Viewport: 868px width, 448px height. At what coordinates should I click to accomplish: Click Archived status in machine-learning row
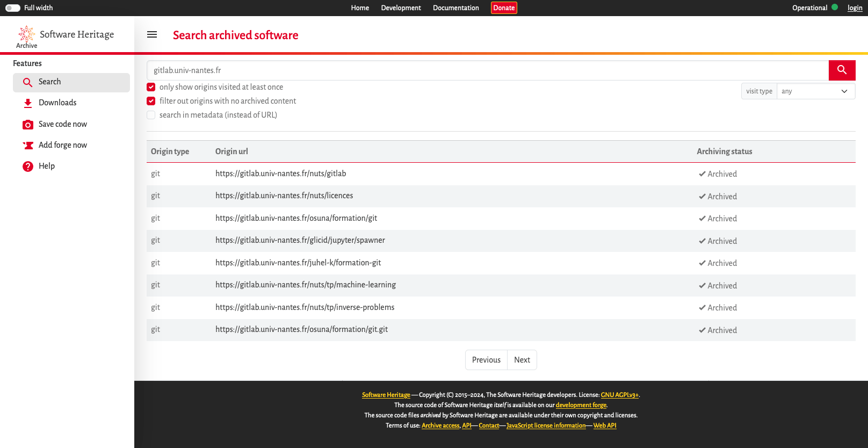click(718, 286)
